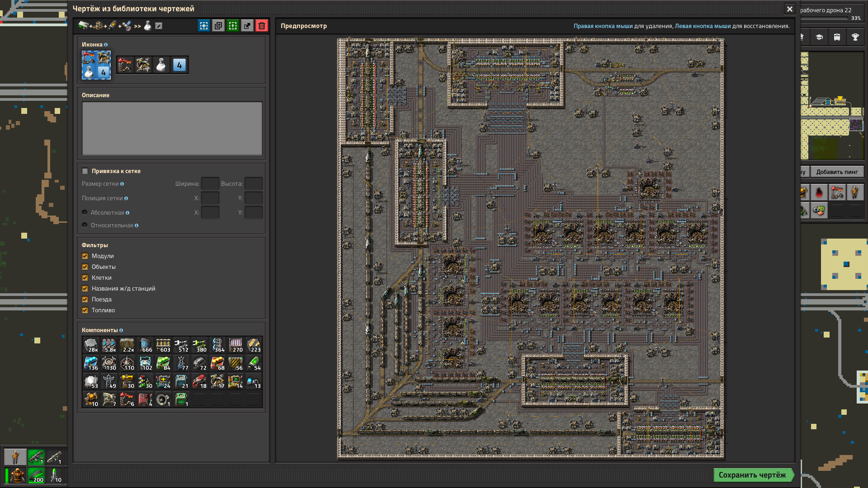The image size is (868, 488).
Task: Uncheck the Модули filter
Action: pyautogui.click(x=85, y=256)
